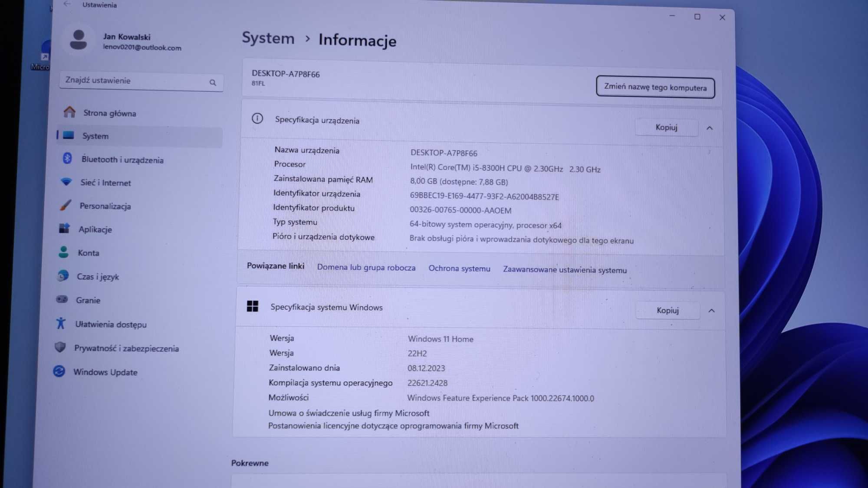Click the 64-bitowy system operacyjny value
The image size is (868, 488).
point(486,225)
